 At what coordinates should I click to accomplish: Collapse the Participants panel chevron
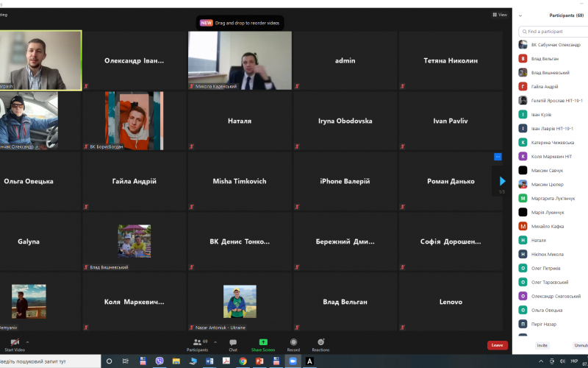point(520,15)
